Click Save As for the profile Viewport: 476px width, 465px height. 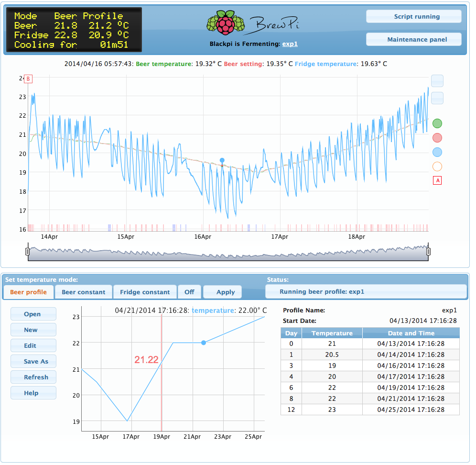(x=33, y=361)
